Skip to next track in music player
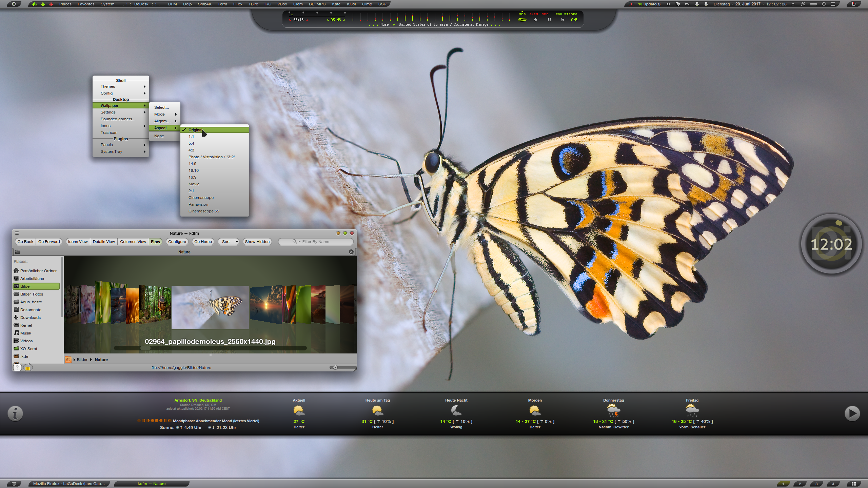 click(563, 20)
